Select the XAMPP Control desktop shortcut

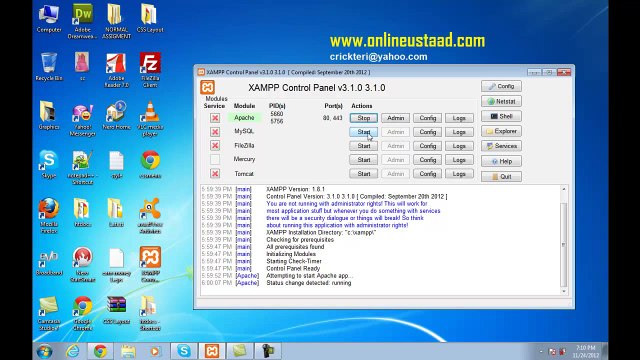coord(150,264)
